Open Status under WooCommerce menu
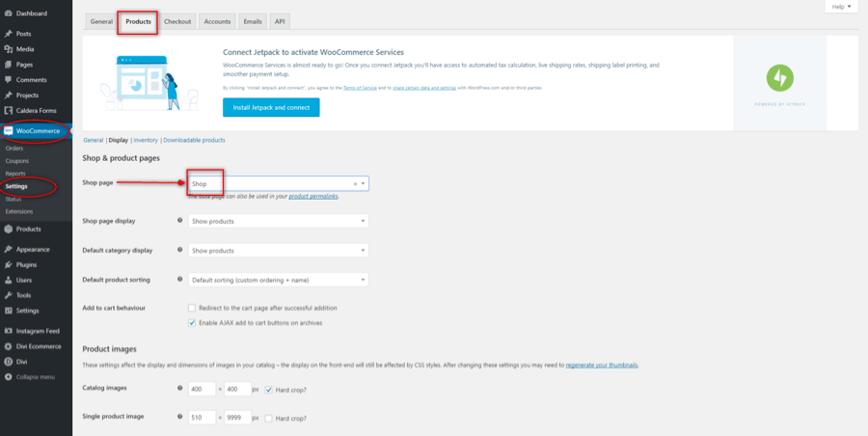 tap(14, 199)
